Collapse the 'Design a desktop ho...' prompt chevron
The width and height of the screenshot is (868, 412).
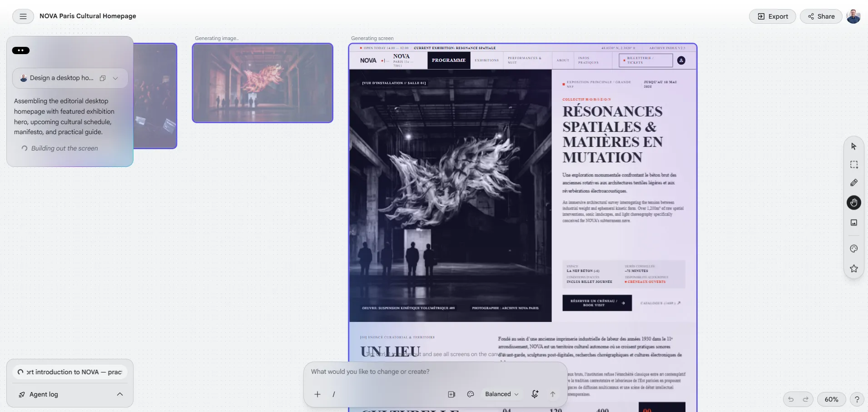tap(115, 78)
